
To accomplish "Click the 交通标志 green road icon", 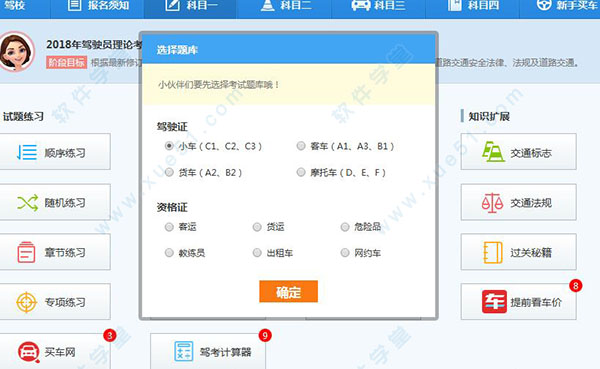I will coord(493,152).
